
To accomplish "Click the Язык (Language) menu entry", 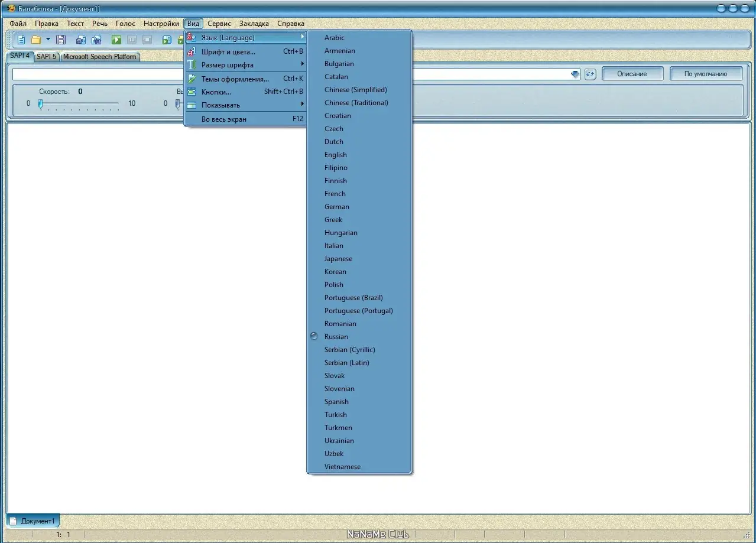I will click(x=245, y=38).
